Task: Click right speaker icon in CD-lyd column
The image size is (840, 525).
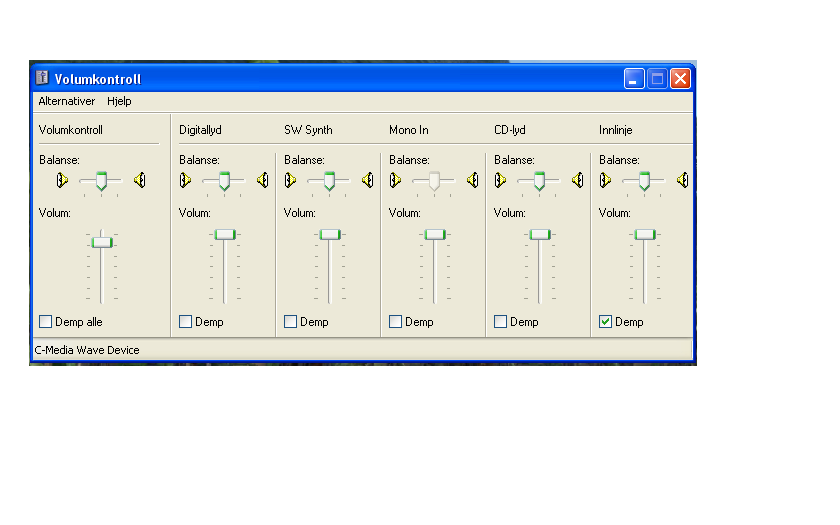Action: (x=578, y=180)
